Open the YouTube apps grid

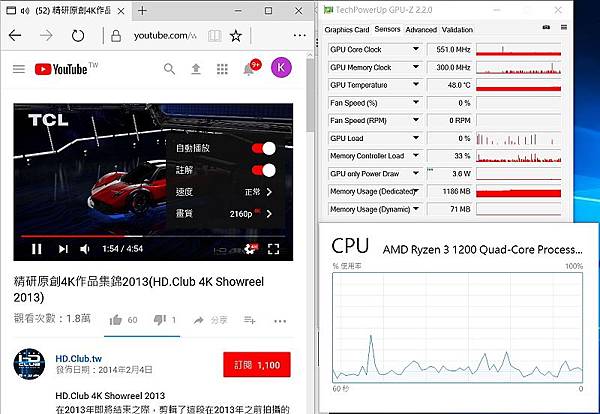point(222,69)
